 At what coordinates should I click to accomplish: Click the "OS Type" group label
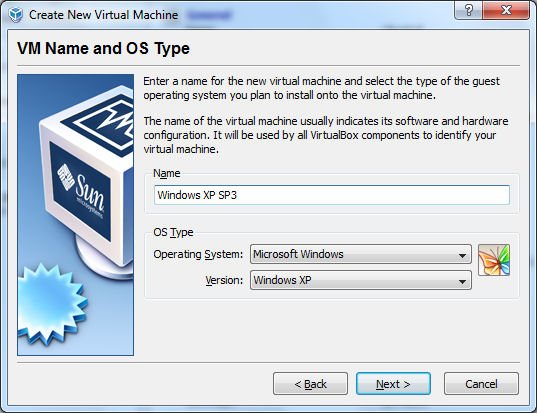pos(173,233)
